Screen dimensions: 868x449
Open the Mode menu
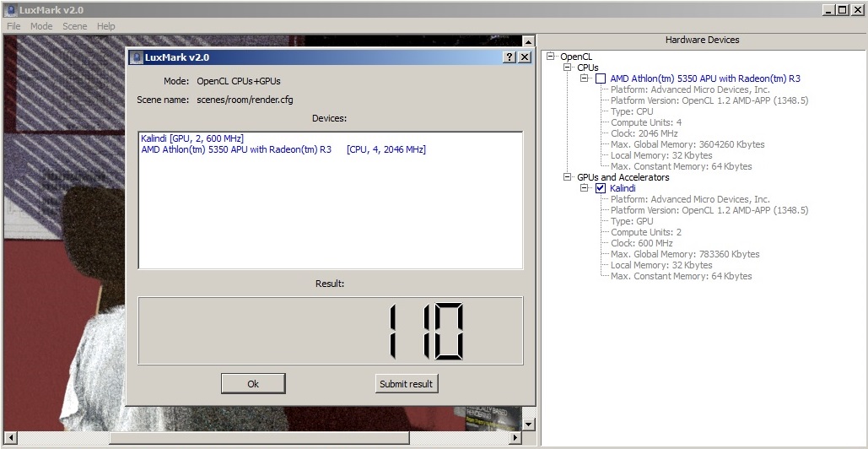pyautogui.click(x=41, y=26)
